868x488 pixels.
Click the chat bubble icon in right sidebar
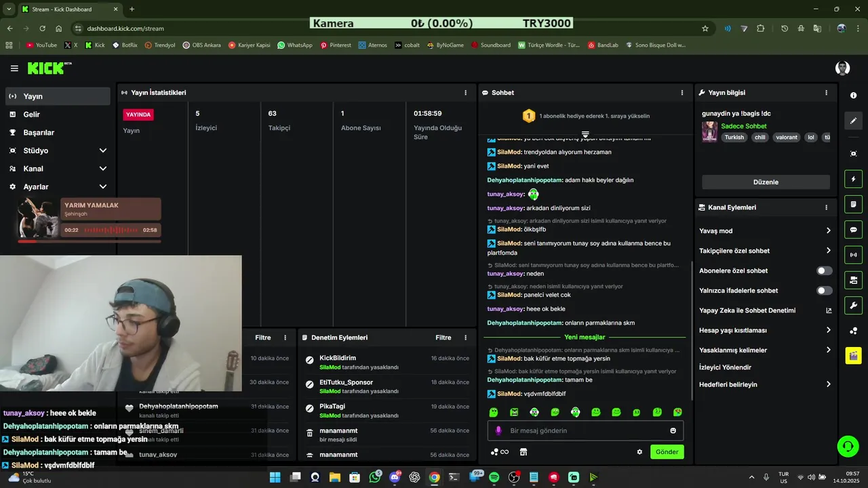854,230
